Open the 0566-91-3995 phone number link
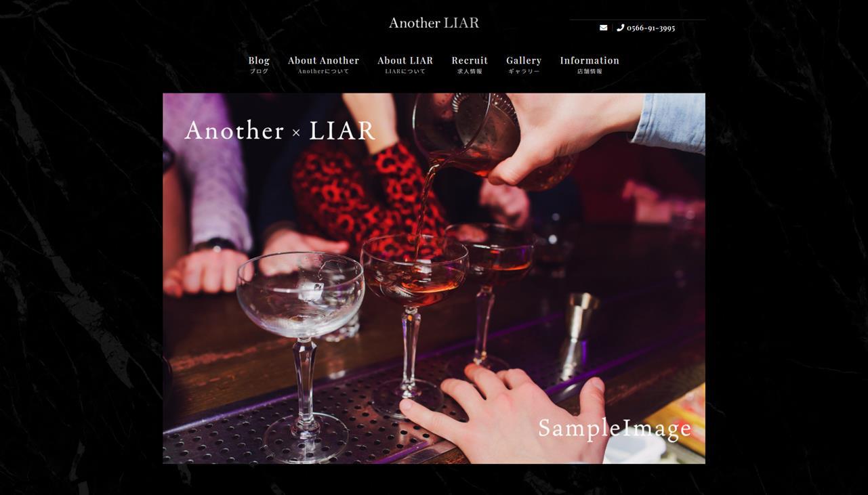Viewport: 868px width, 495px height. click(x=650, y=28)
